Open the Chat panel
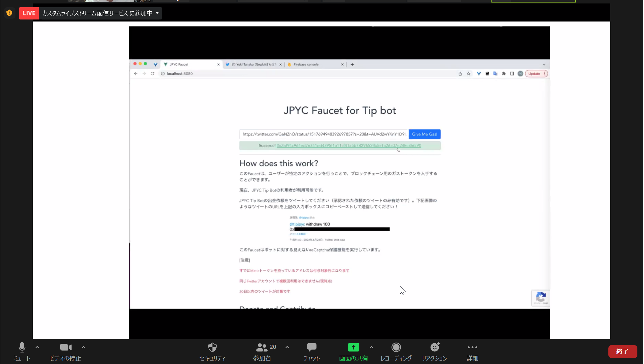The width and height of the screenshot is (644, 364). pyautogui.click(x=311, y=347)
